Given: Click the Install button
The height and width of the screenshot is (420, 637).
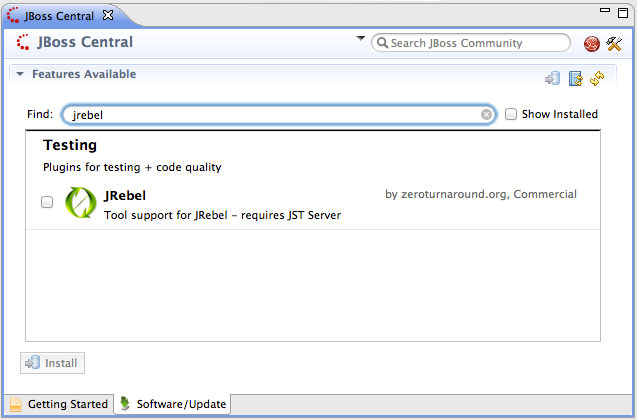Looking at the screenshot, I should pos(52,363).
